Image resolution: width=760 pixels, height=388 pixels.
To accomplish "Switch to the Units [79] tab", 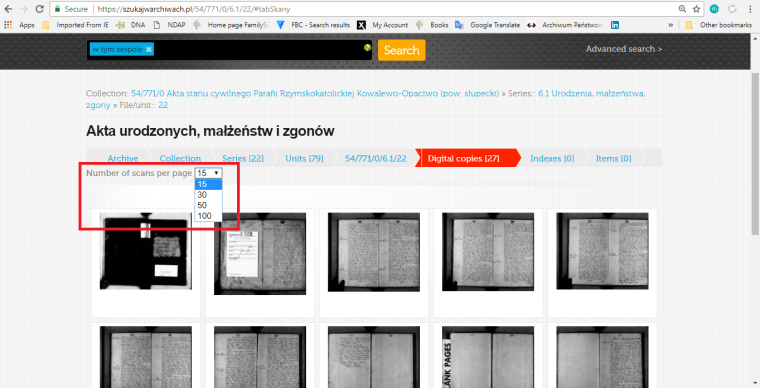I will point(304,158).
